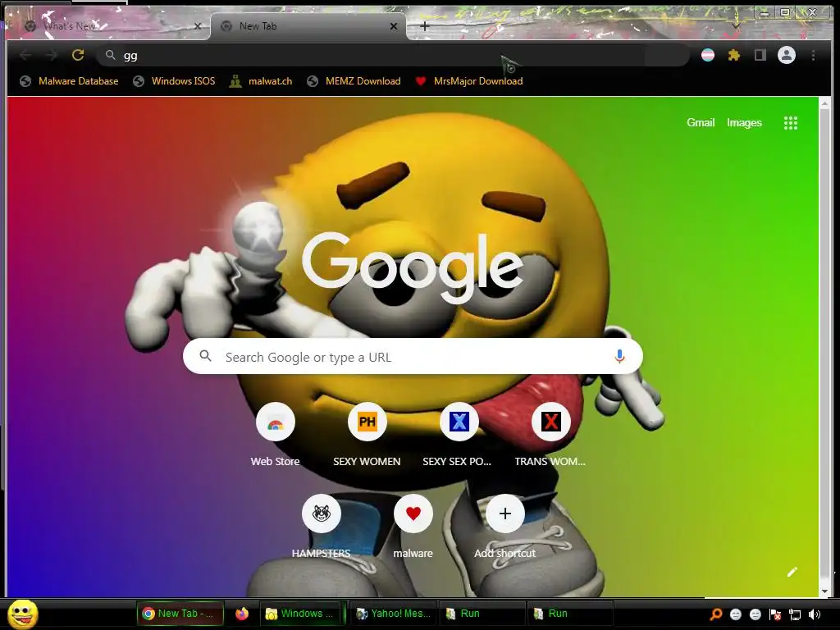Switch to Yahoo! Messenger taskbar button
Screen dimensions: 840x630
pos(394,614)
